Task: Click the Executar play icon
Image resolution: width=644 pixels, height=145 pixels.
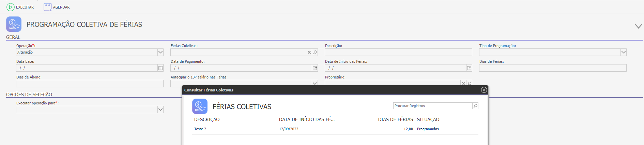Action: (x=11, y=7)
